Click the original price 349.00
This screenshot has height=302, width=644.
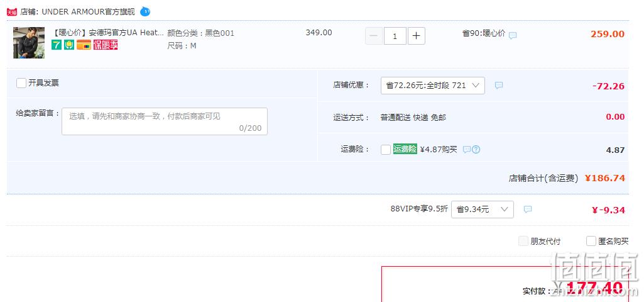pyautogui.click(x=319, y=33)
